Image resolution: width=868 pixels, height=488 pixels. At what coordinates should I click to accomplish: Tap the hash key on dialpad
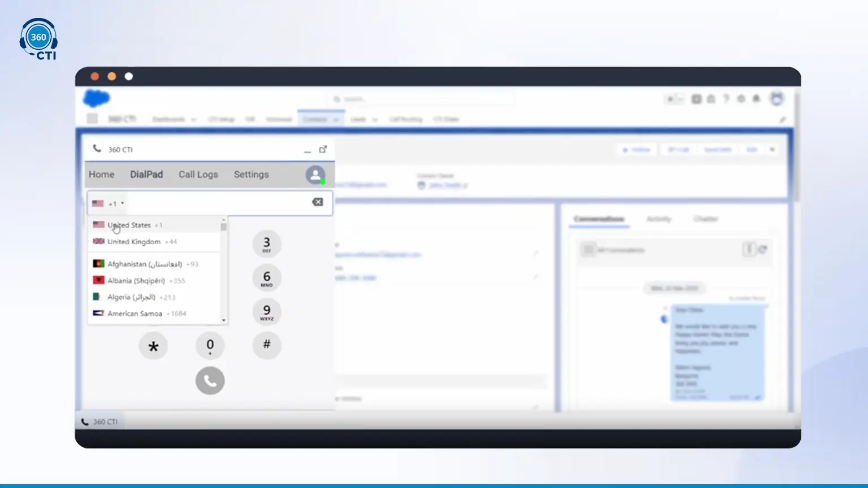tap(267, 345)
